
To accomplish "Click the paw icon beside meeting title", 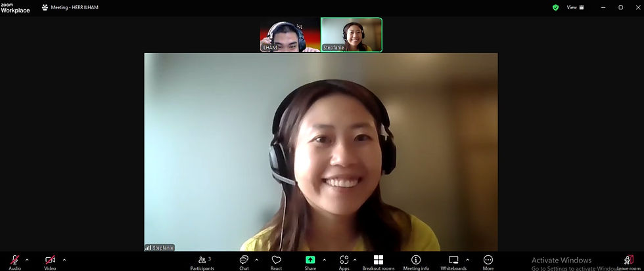I will pyautogui.click(x=45, y=7).
